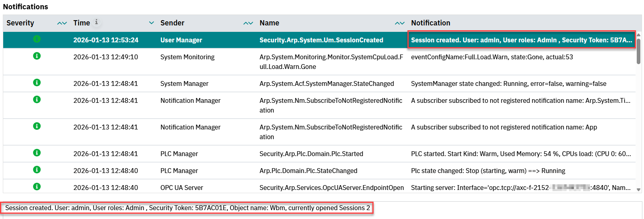Viewport: 644px width, 219px height.
Task: Select the OPC UA Server EndpointOpen row
Action: click(331, 188)
